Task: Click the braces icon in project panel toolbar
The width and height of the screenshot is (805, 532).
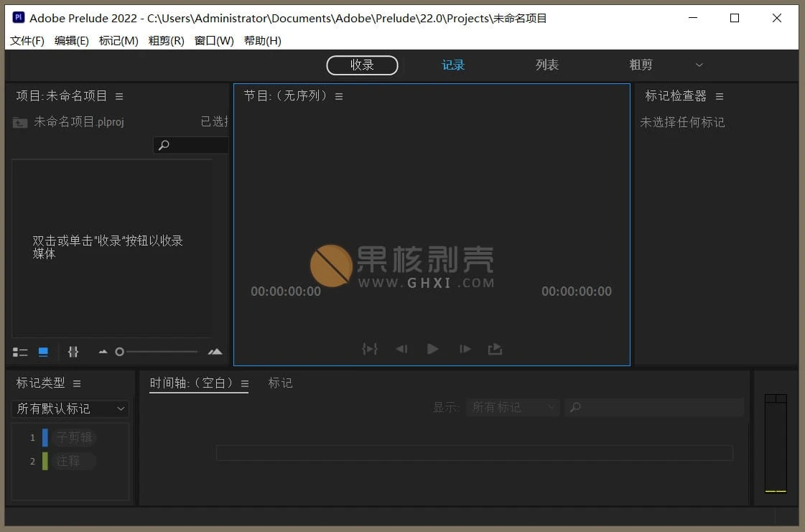Action: point(73,352)
